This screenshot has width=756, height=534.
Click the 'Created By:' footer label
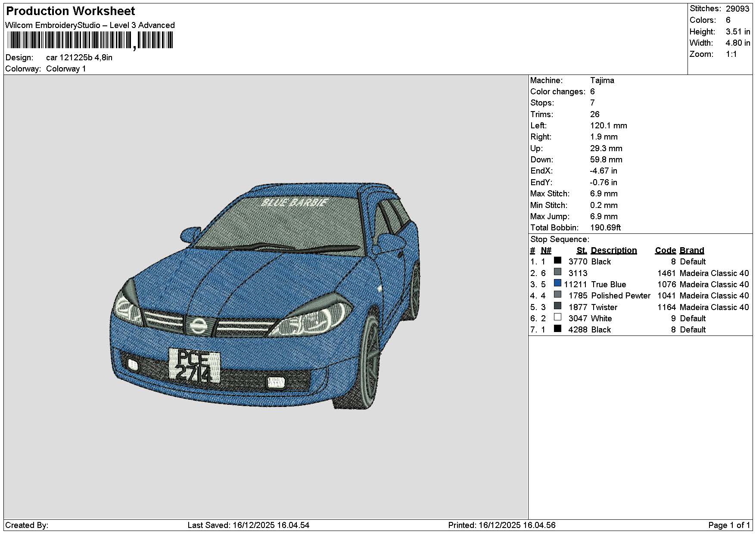[x=27, y=525]
